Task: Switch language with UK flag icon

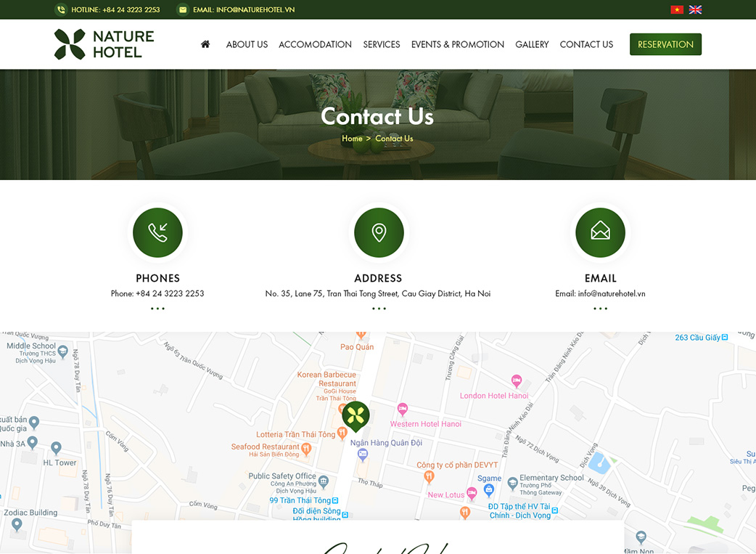Action: coord(695,9)
